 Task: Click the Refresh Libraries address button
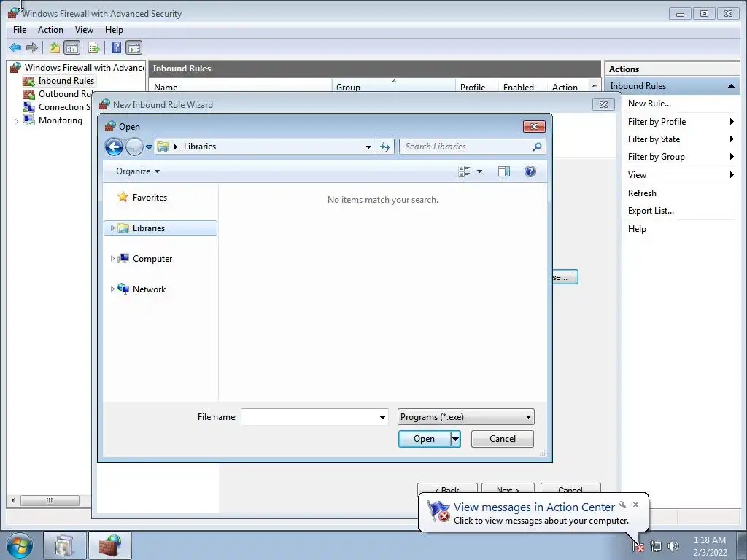385,147
